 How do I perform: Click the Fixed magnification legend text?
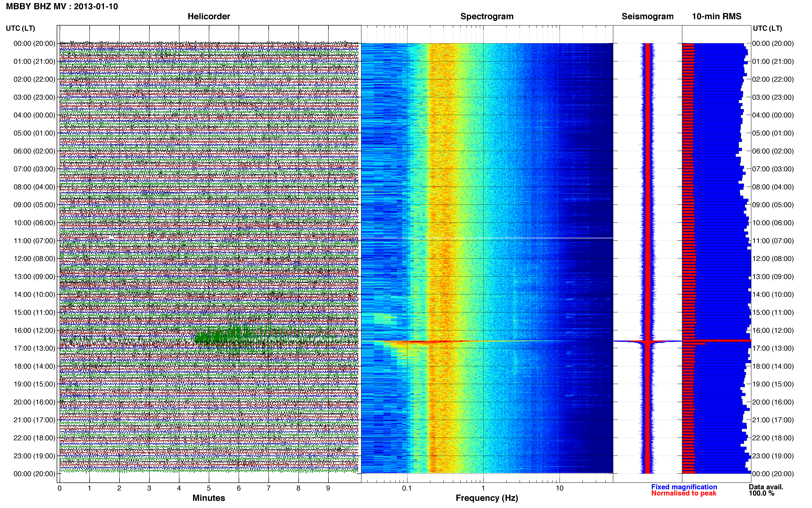point(684,487)
